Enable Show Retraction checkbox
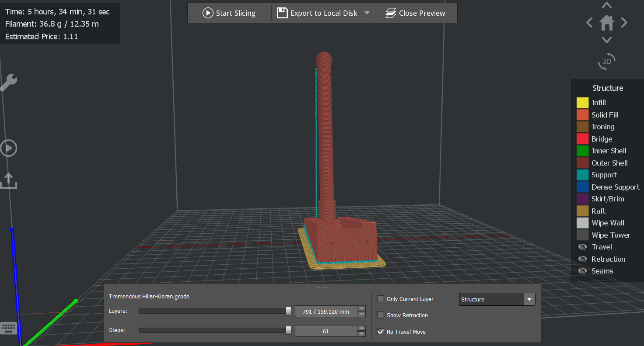 381,315
